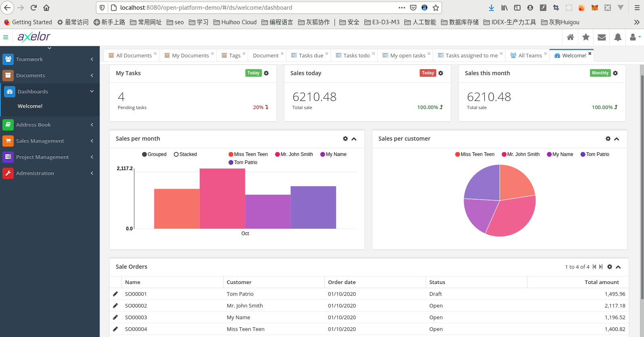Toggle sidebar with hamburger menu icon
Viewport: 644px width, 337px height.
(6, 37)
